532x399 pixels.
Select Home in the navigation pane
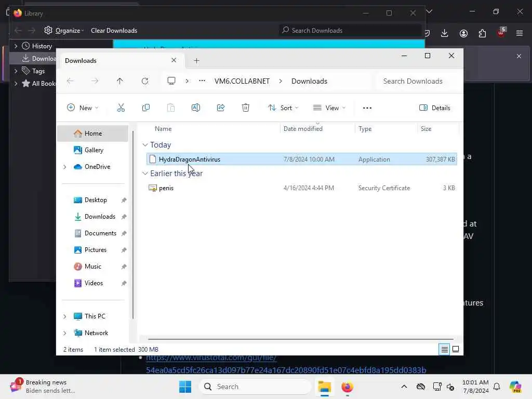(x=92, y=134)
